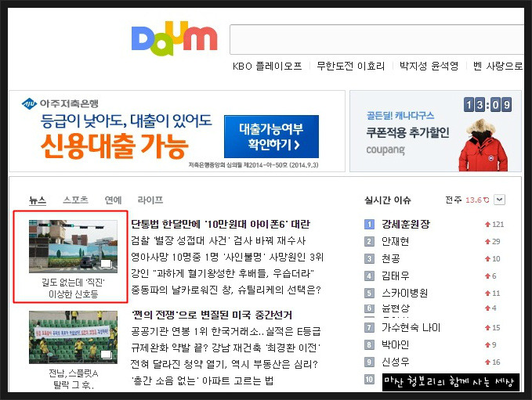This screenshot has width=532, height=400.
Task: Open article 규제완화 약발 끝? 강남 재건축
Action: pyautogui.click(x=226, y=348)
